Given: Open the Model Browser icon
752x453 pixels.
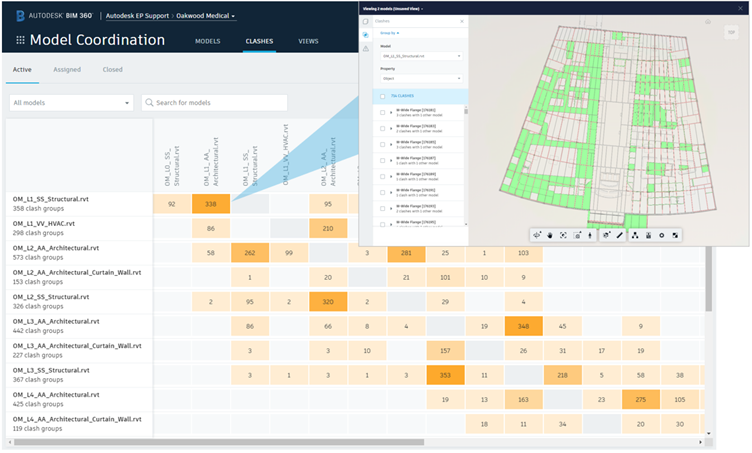Looking at the screenshot, I should pos(635,235).
